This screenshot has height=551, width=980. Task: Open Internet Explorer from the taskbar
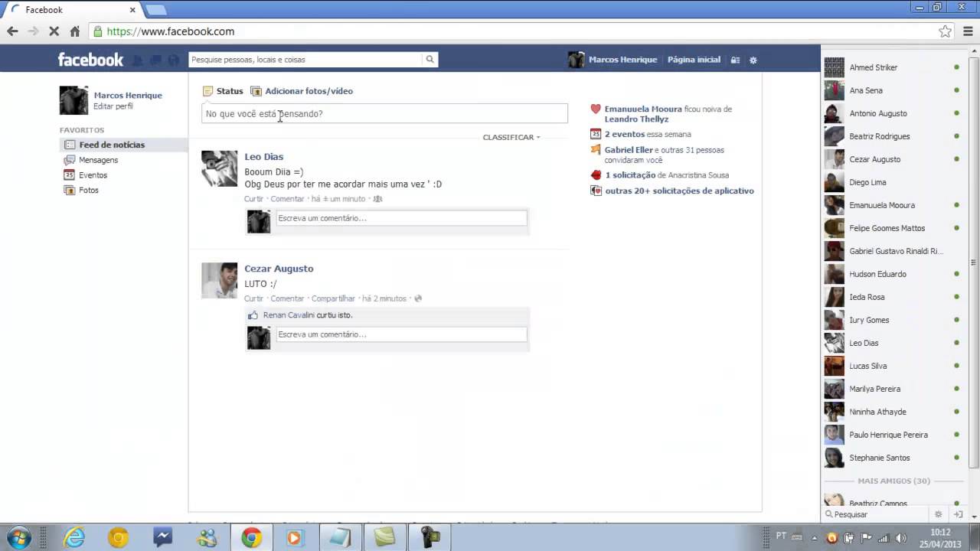coord(74,538)
